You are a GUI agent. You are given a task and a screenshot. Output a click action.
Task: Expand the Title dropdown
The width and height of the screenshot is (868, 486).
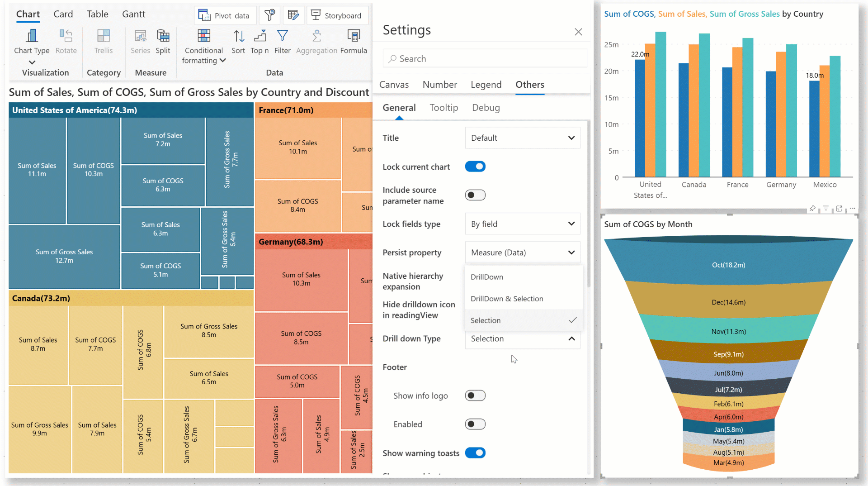coord(523,138)
